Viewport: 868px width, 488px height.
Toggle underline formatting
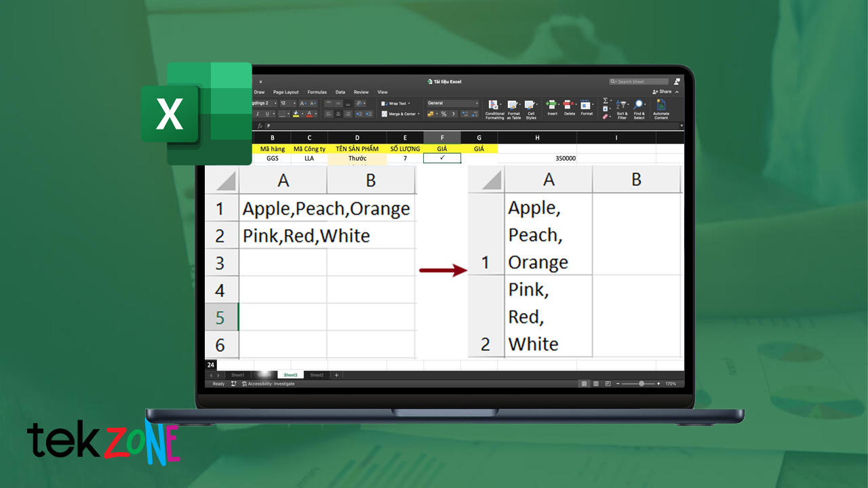[x=267, y=114]
